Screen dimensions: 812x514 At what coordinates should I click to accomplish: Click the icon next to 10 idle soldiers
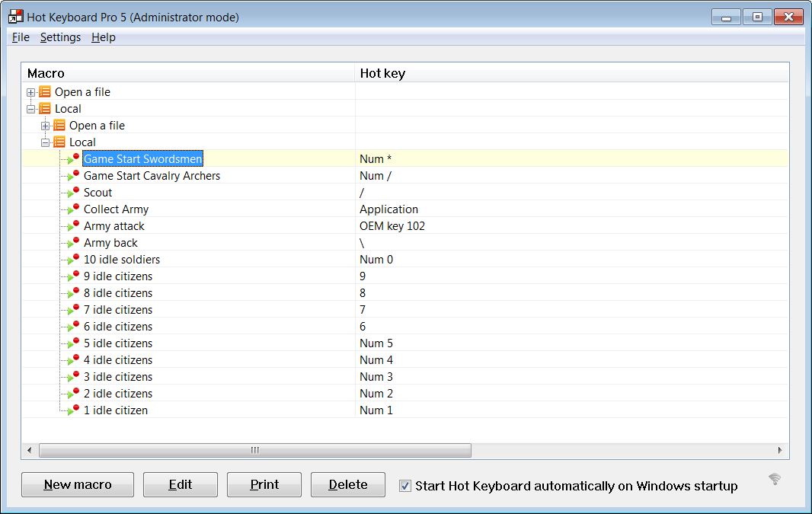pos(73,260)
